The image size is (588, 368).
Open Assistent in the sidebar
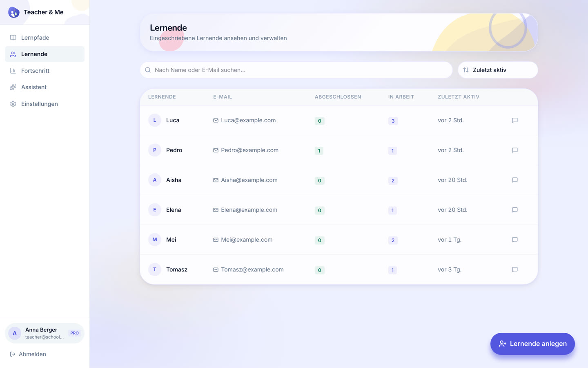point(45,87)
